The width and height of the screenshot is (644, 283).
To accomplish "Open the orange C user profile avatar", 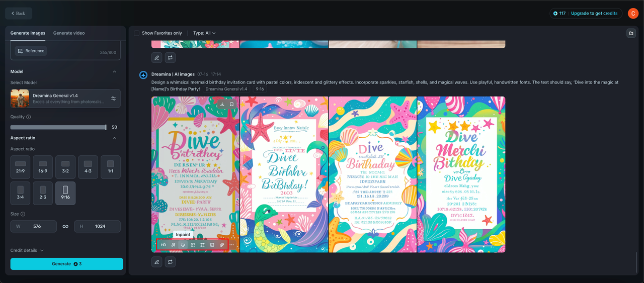I will coord(633,14).
